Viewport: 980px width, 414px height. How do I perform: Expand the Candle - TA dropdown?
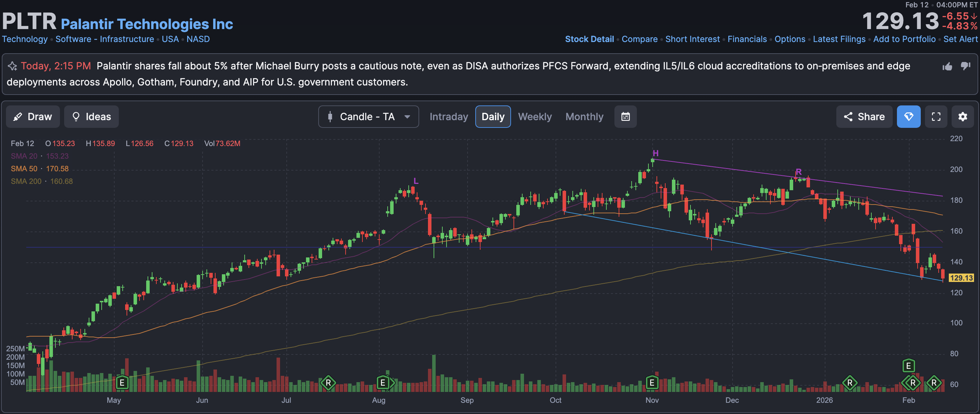(x=368, y=117)
